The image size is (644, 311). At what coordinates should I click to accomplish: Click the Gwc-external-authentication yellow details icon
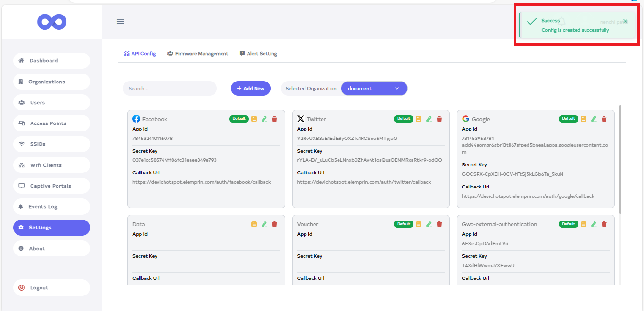click(584, 224)
